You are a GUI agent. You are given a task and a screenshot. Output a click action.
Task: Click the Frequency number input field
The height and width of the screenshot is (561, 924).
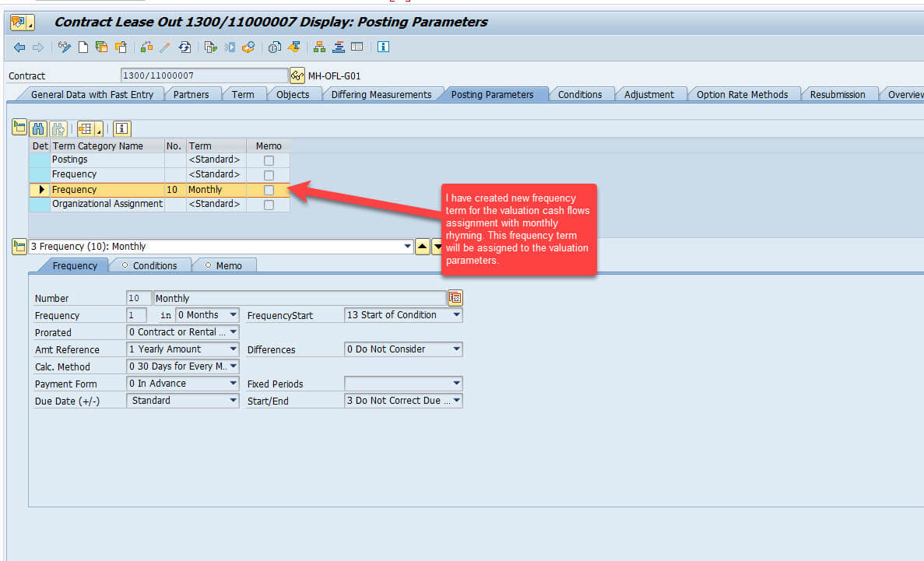[x=136, y=315]
